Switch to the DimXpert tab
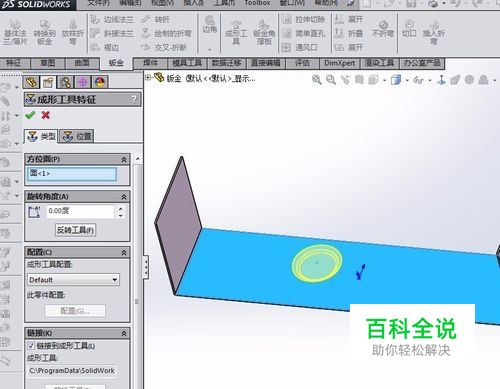The image size is (500, 389). point(340,63)
